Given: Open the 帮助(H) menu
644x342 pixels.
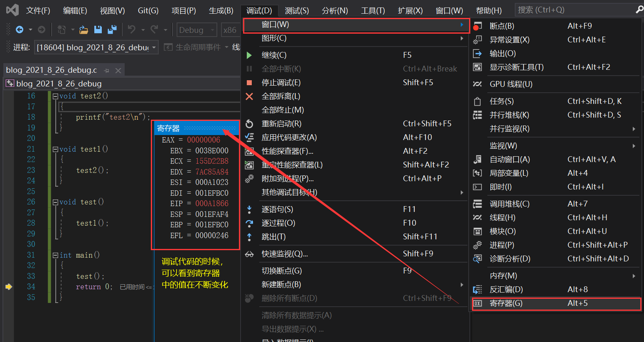Looking at the screenshot, I should [489, 10].
